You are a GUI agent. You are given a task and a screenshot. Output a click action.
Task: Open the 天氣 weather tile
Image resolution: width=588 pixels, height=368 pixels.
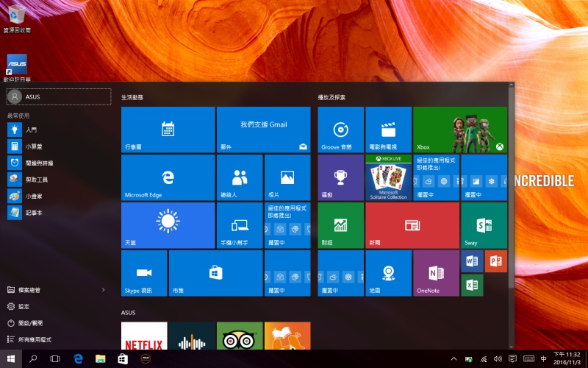click(x=168, y=225)
